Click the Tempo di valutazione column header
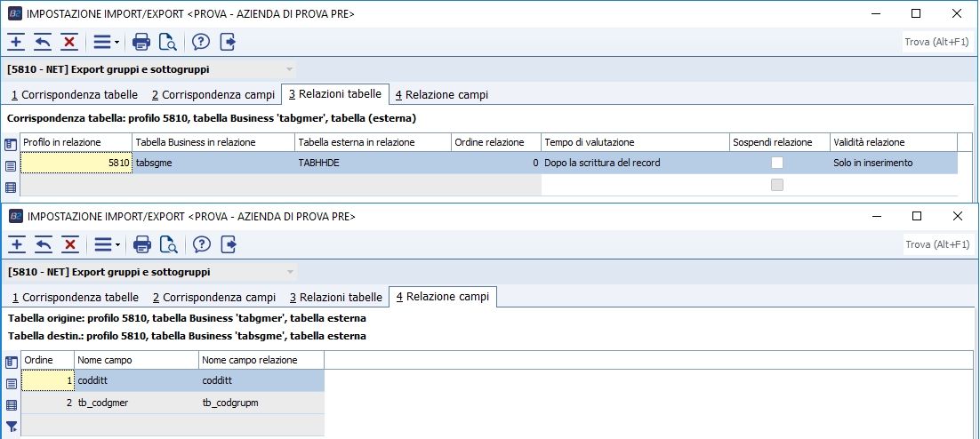This screenshot has width=980, height=439. tap(634, 142)
